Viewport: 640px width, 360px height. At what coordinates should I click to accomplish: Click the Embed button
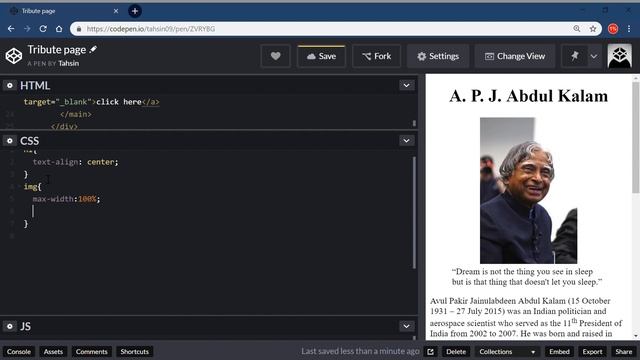pos(559,351)
